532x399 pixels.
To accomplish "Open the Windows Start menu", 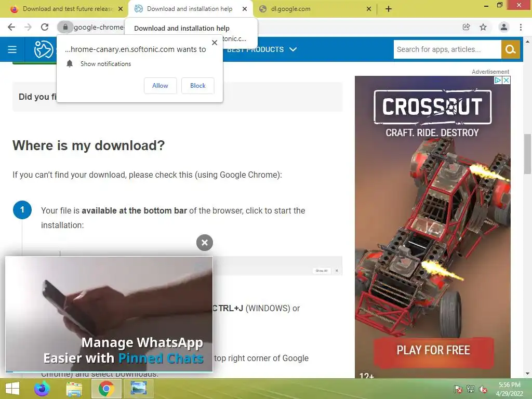I will [12, 389].
